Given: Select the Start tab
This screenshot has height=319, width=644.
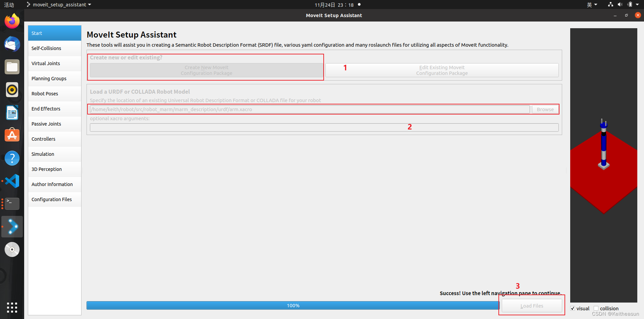Looking at the screenshot, I should pos(55,33).
